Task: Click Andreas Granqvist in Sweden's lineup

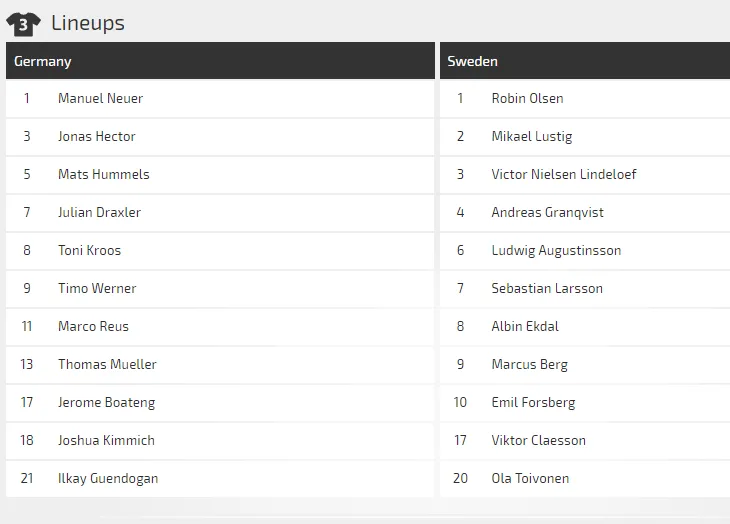Action: [547, 212]
